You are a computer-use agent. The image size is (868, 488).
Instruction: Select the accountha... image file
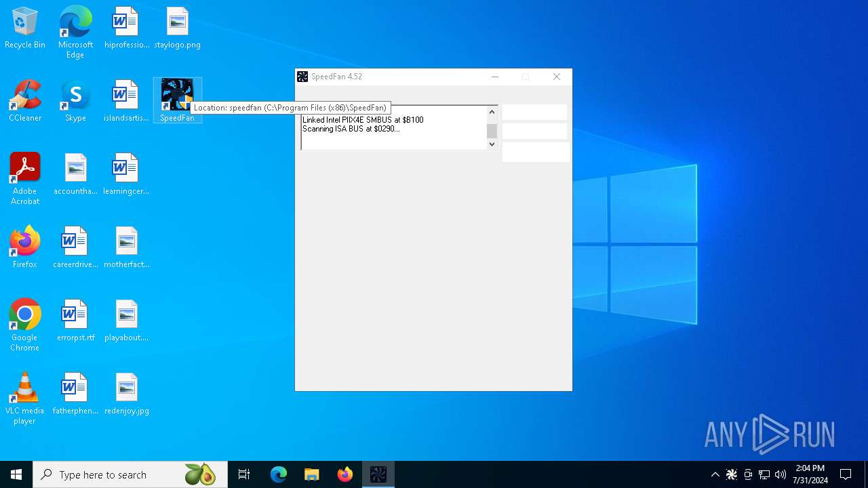tap(75, 174)
